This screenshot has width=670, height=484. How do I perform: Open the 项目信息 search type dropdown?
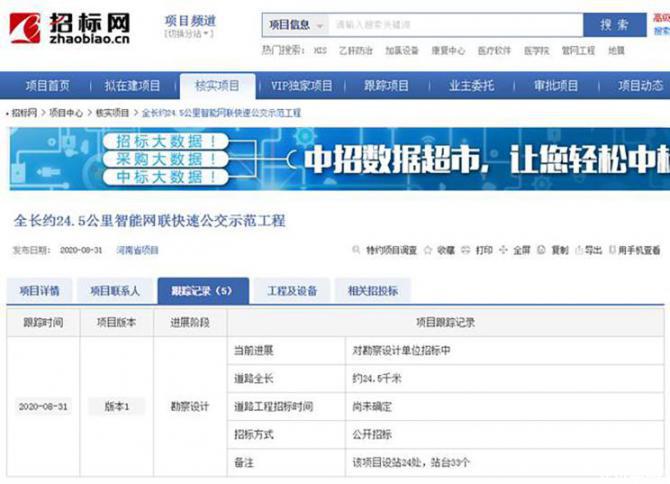coord(293,25)
